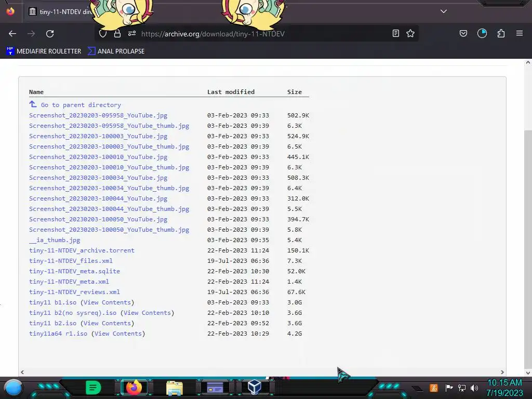Open Firefox application menu
The image size is (532, 399).
point(520,33)
